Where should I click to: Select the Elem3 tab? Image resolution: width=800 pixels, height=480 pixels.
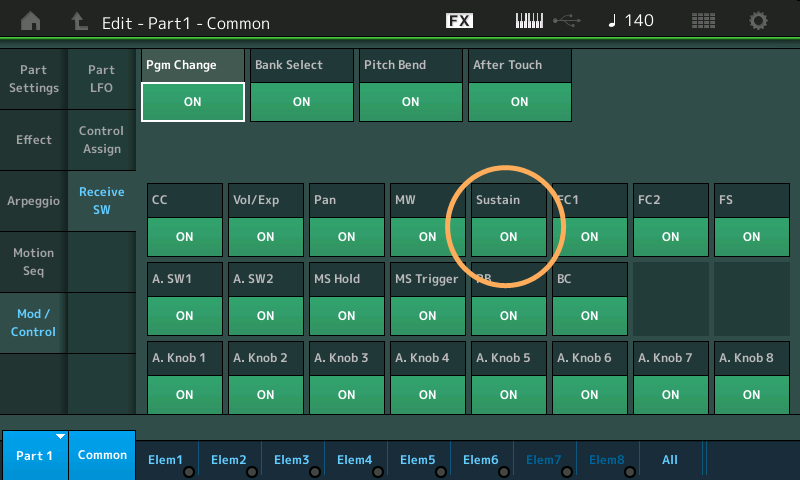click(x=292, y=460)
